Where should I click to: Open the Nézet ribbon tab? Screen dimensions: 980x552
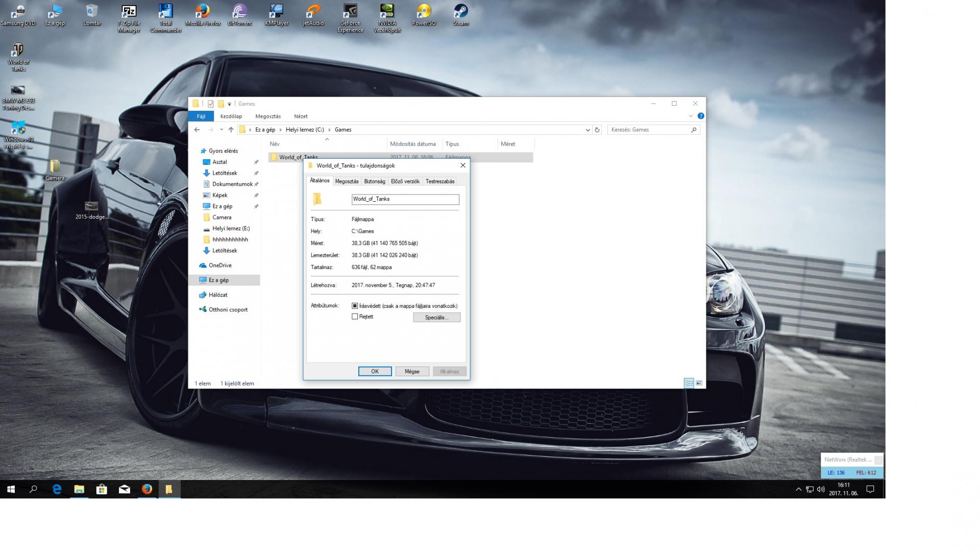coord(301,116)
